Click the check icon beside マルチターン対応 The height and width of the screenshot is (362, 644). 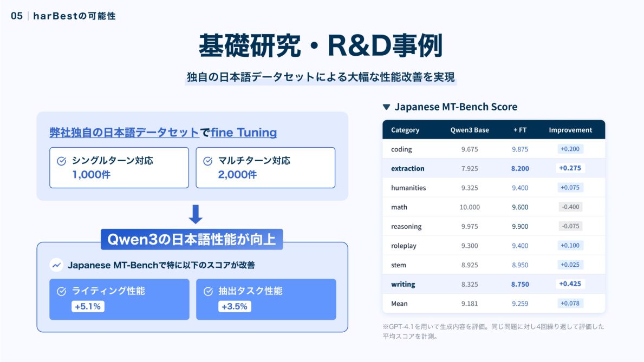(x=208, y=161)
